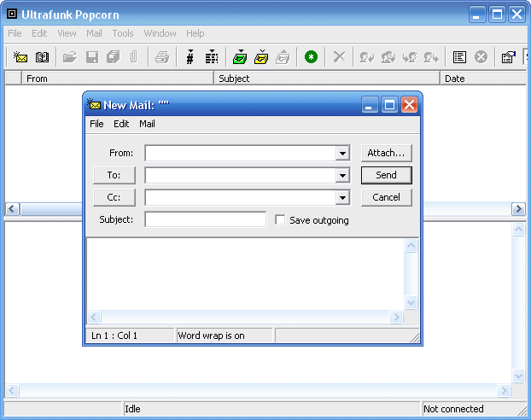Click the hash-mark message count icon

point(190,57)
